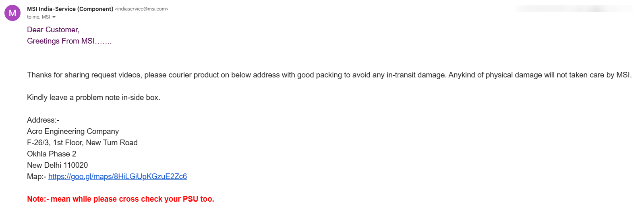Click sender name MSI India-Service (Component)
644x221 pixels.
(x=70, y=9)
